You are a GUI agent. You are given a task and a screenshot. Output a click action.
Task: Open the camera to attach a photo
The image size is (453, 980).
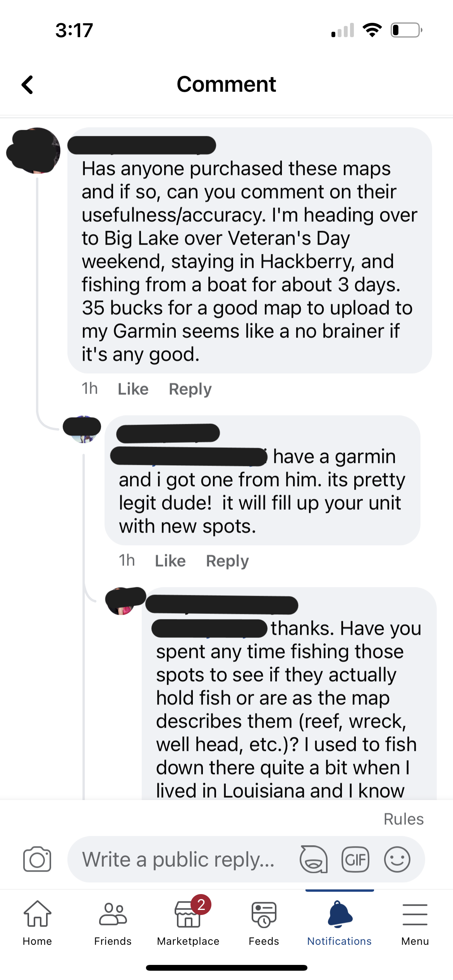[x=37, y=859]
